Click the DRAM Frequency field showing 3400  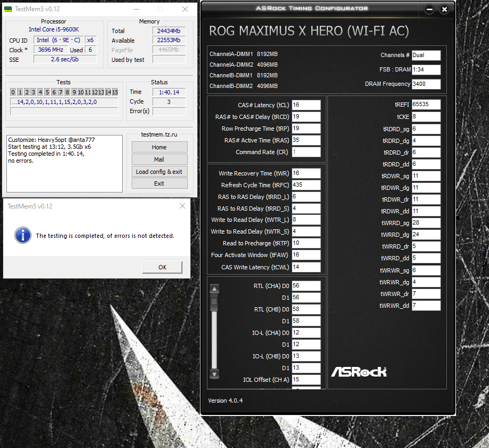[x=426, y=84]
